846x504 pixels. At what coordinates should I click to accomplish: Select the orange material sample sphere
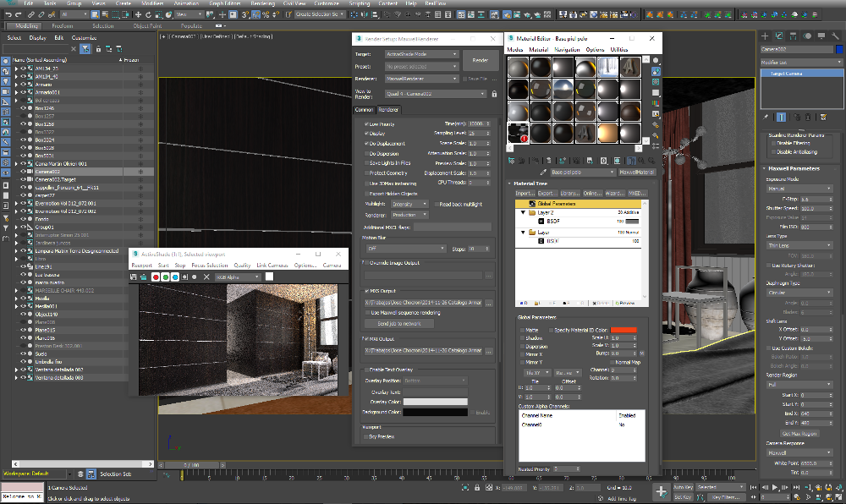(608, 132)
